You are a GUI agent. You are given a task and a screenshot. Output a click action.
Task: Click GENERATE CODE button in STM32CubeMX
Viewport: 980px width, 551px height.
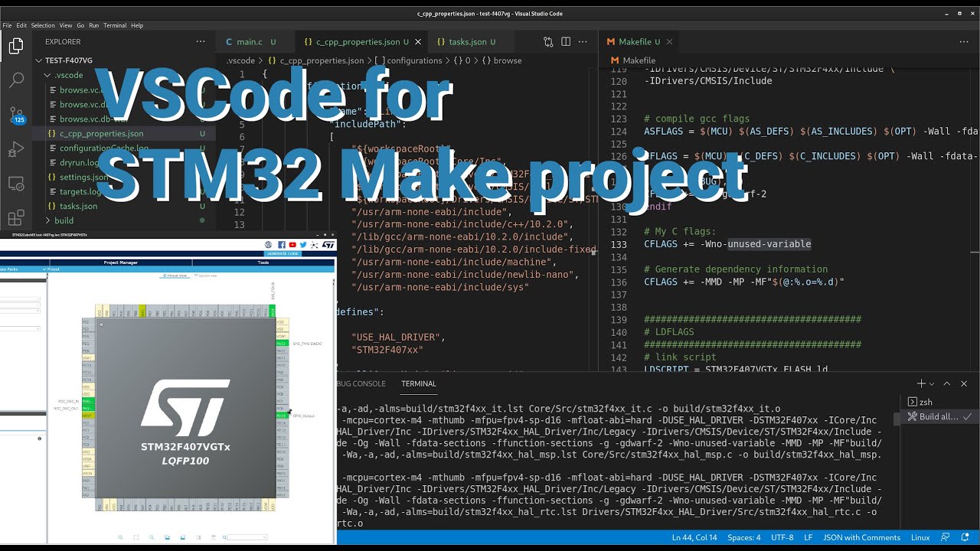pos(282,253)
